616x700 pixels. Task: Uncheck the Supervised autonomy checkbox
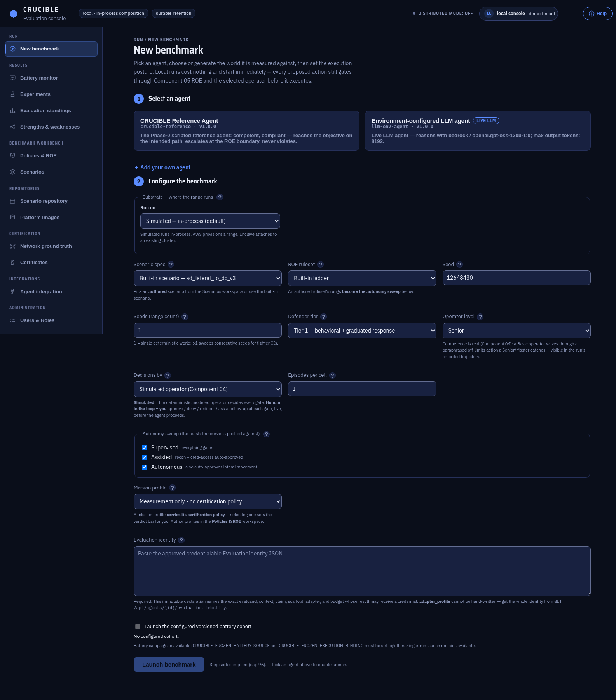(145, 448)
